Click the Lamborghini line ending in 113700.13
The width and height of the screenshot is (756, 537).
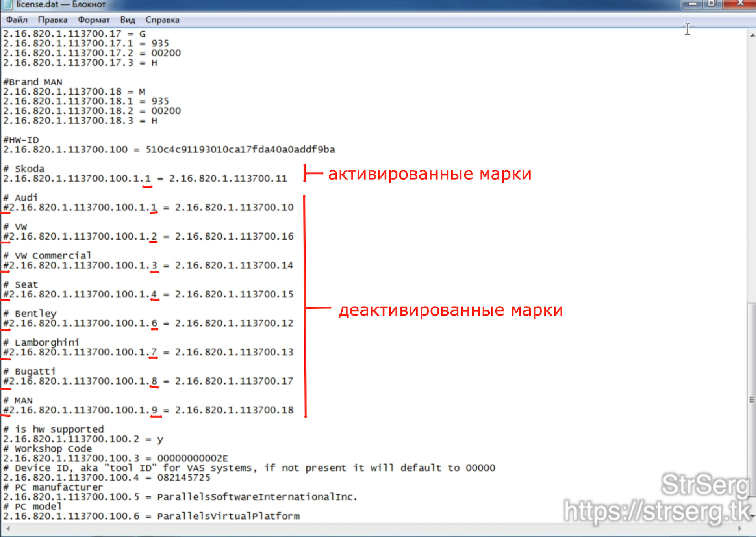coord(148,352)
